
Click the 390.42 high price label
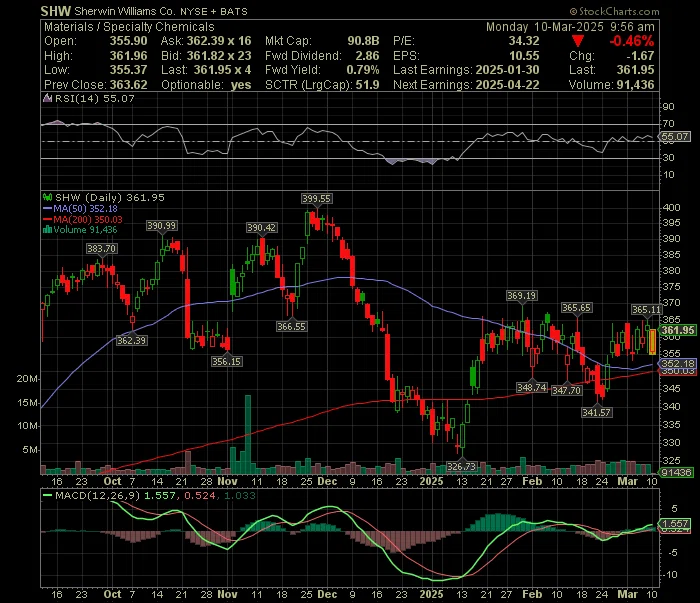[x=262, y=228]
